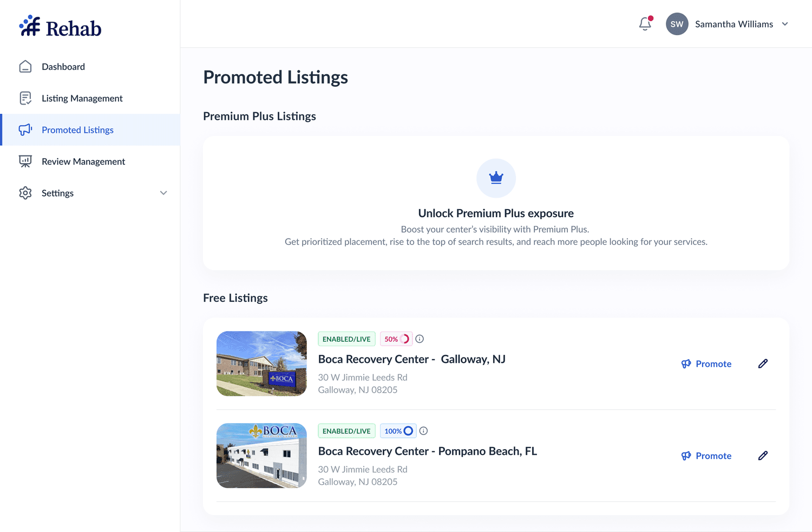Click the ENABLED/LIVE badge for Pompano Beach listing
The width and height of the screenshot is (812, 532).
click(346, 431)
